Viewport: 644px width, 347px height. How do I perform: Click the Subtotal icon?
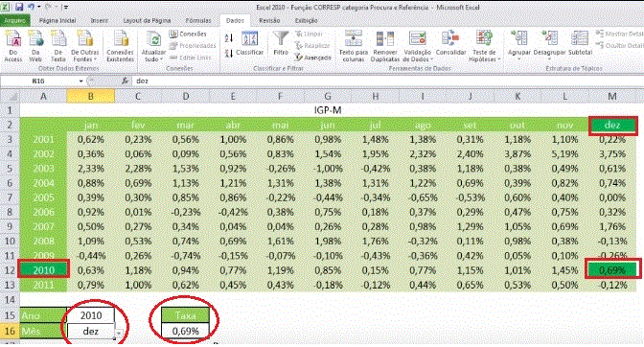pyautogui.click(x=580, y=43)
